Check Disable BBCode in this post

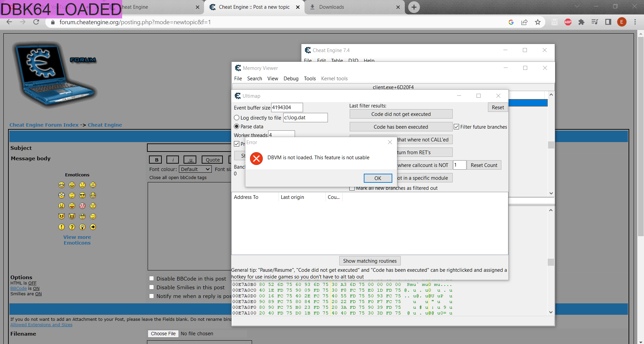(x=152, y=278)
